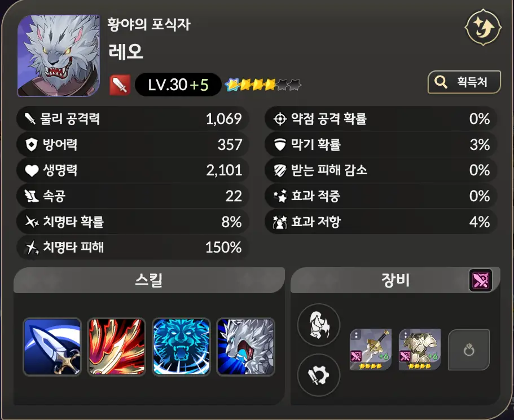The height and width of the screenshot is (420, 514).
Task: Open the helmet costume round button
Action: 319,325
